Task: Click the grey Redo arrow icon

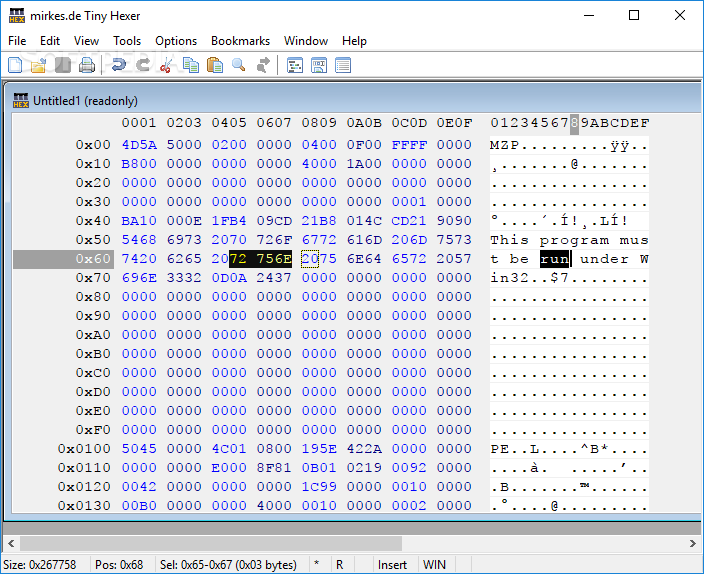Action: (x=143, y=65)
